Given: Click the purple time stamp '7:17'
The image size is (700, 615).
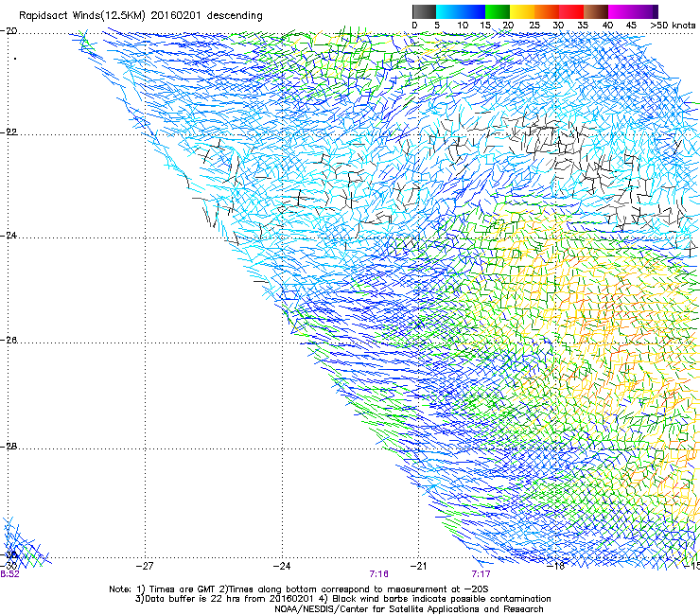Looking at the screenshot, I should click(x=481, y=574).
